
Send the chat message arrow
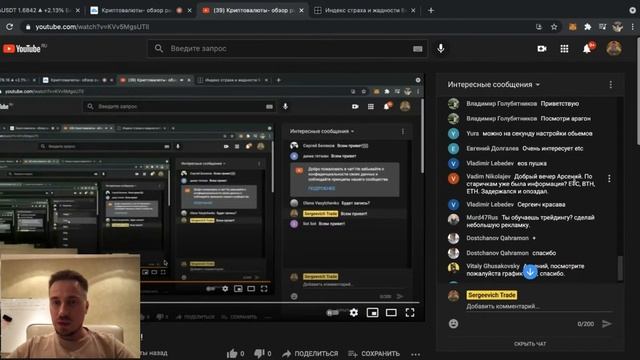607,324
